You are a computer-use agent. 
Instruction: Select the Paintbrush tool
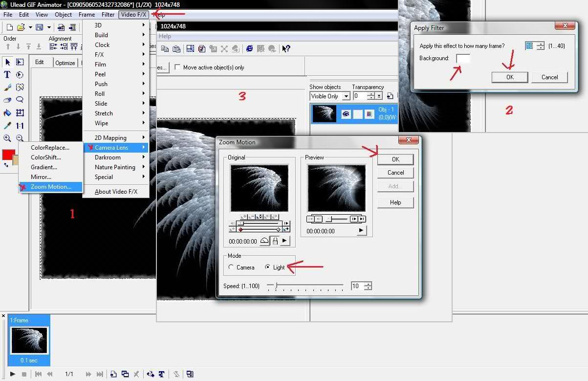click(x=7, y=88)
